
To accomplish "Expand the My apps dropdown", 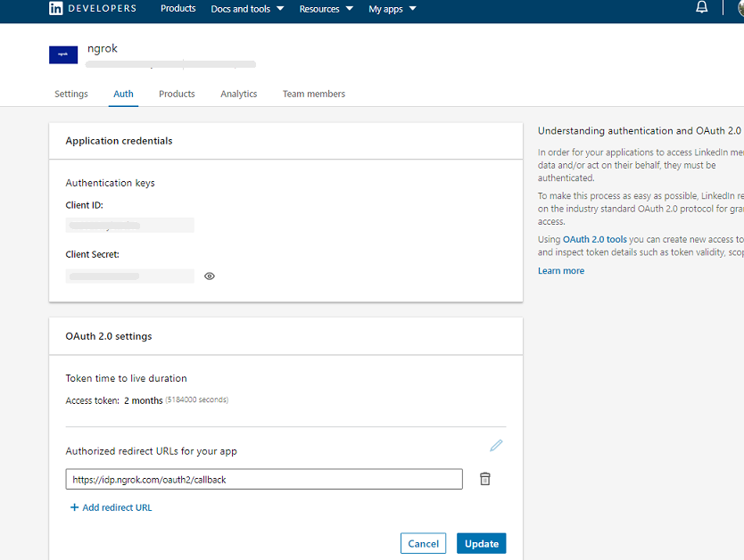I will tap(392, 9).
